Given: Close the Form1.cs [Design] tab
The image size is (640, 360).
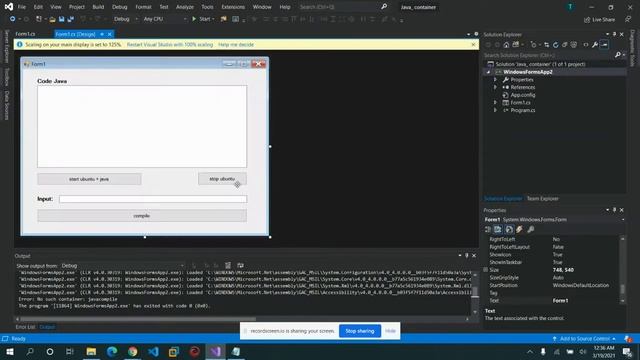Looking at the screenshot, I should click(109, 34).
